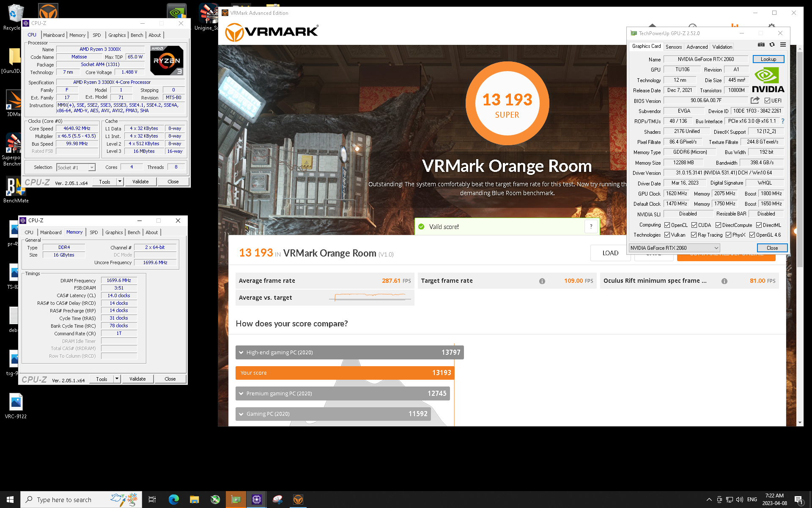
Task: Open the Bench tab in top CPU-Z window
Action: [x=137, y=35]
